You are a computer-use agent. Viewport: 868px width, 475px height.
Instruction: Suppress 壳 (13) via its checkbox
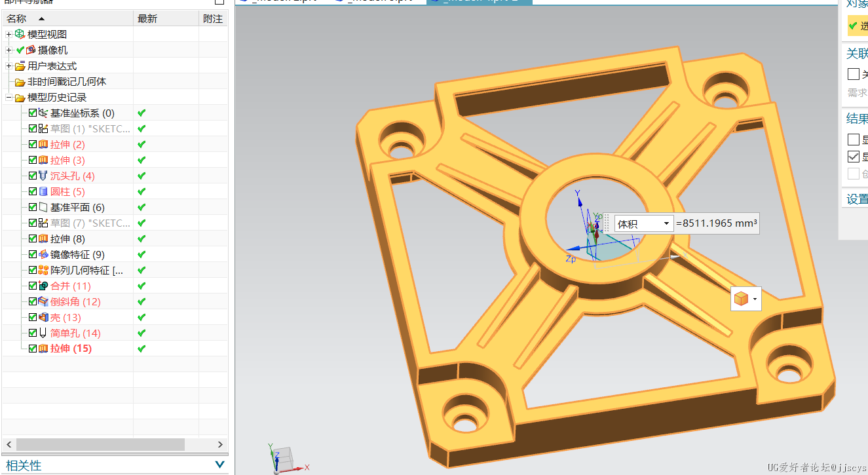pyautogui.click(x=33, y=317)
